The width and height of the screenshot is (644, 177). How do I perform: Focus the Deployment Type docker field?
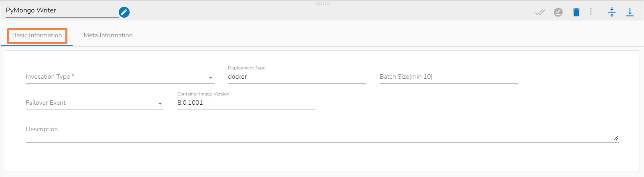click(297, 77)
